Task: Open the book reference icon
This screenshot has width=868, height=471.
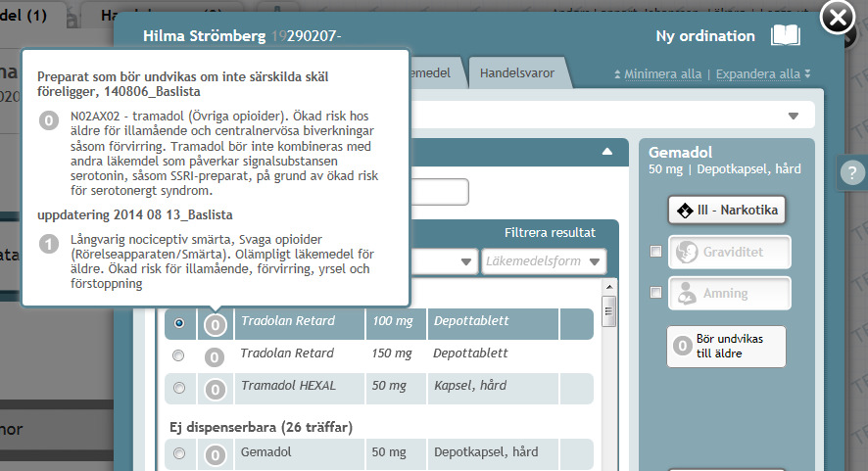Action: (x=786, y=36)
